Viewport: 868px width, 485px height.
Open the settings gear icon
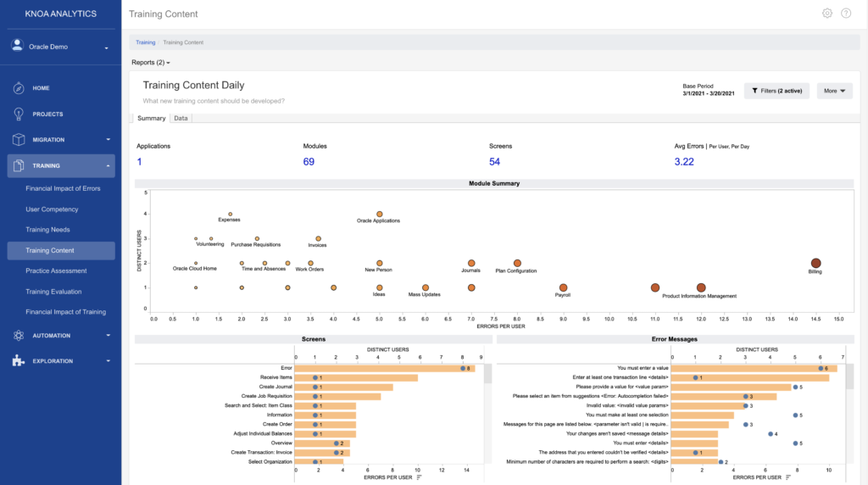(x=827, y=14)
